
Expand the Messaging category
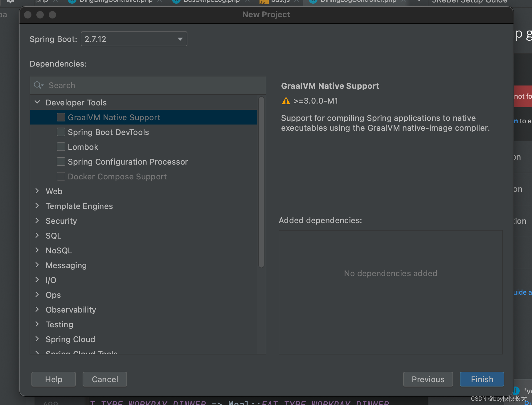click(x=37, y=265)
